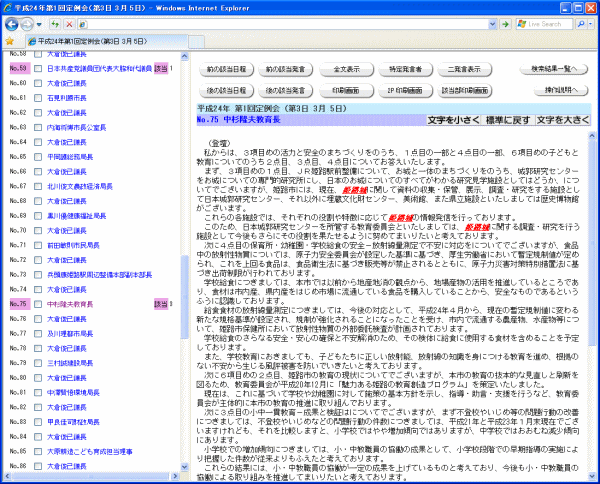Click the 前の該当発言 button
Image resolution: width=600 pixels, height=484 pixels.
point(285,69)
